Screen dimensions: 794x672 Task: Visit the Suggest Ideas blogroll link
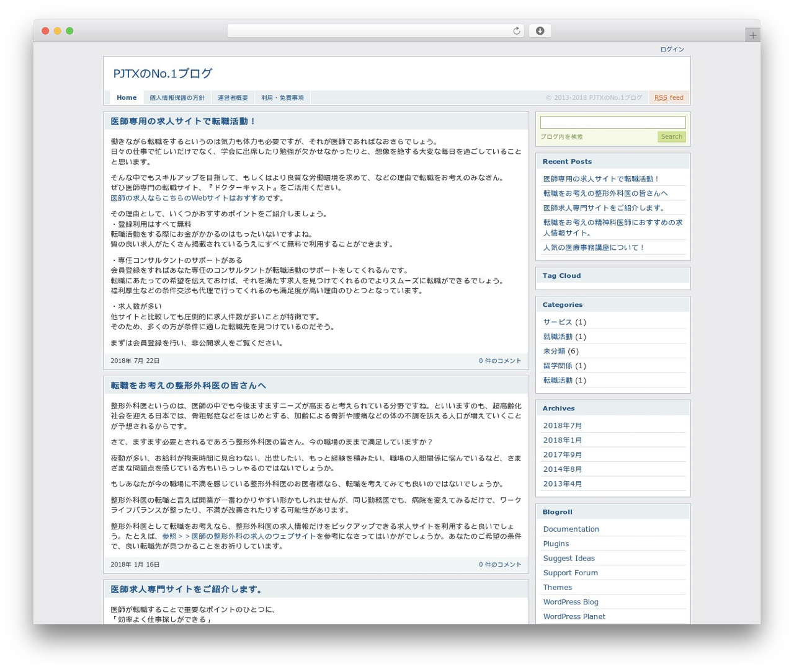[x=569, y=559]
